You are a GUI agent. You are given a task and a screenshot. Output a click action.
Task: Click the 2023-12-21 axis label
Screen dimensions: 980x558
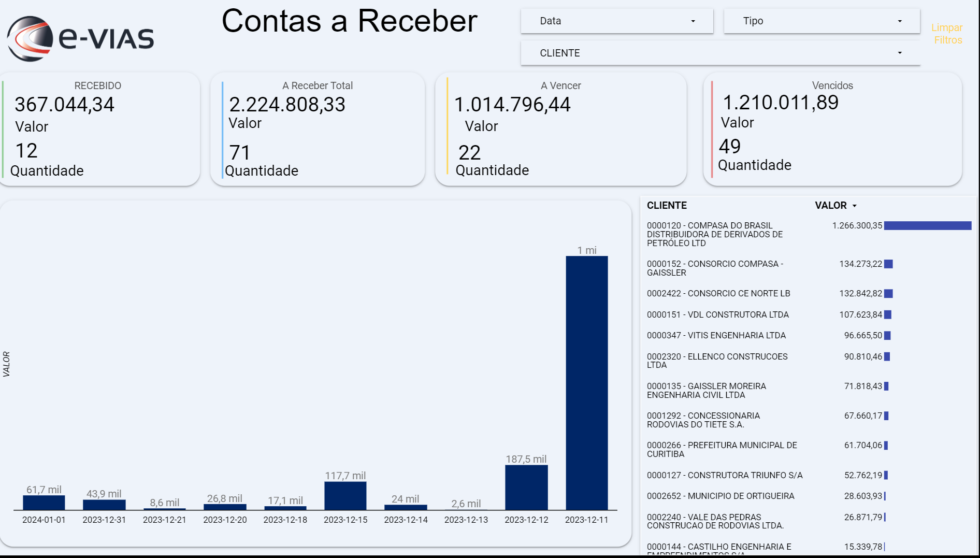(164, 520)
